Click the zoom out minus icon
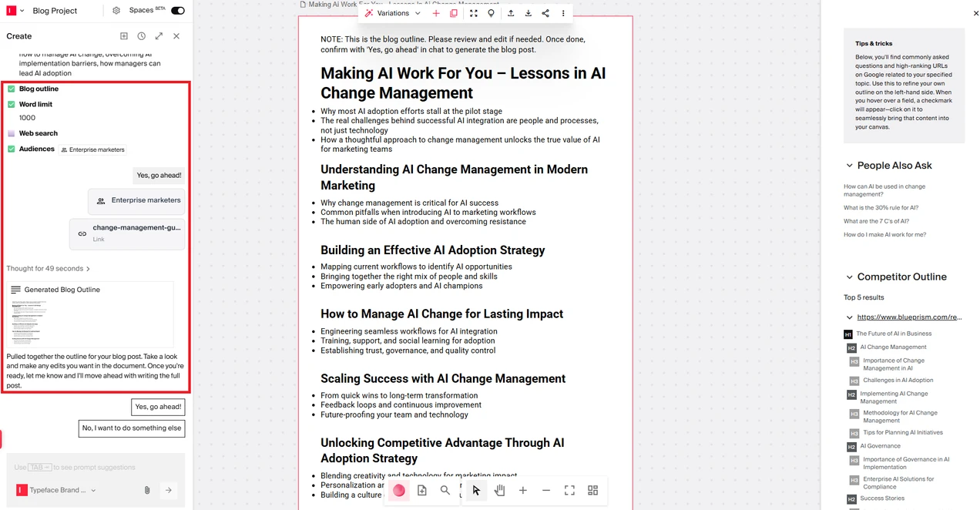Viewport: 980px width, 510px height. (x=546, y=490)
